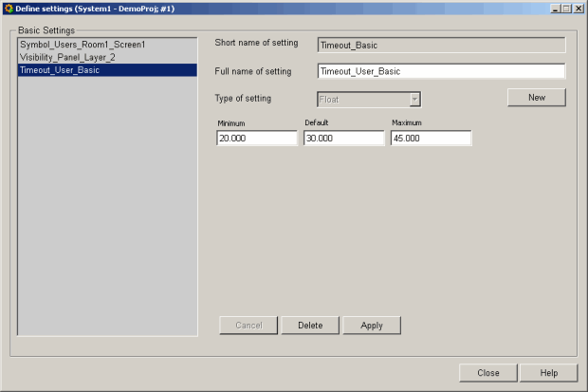Click the application icon in the title bar

[9, 9]
